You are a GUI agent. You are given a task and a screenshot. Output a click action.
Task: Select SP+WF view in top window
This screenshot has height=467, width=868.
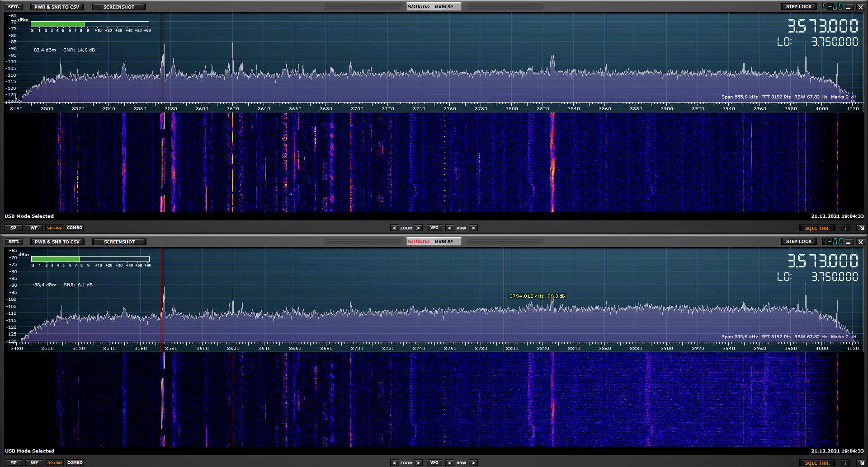coord(55,228)
